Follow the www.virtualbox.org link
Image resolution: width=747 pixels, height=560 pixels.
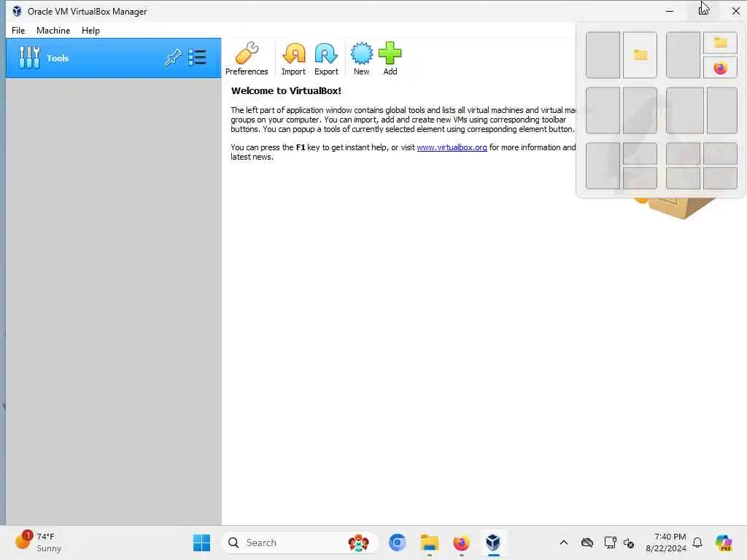point(452,147)
